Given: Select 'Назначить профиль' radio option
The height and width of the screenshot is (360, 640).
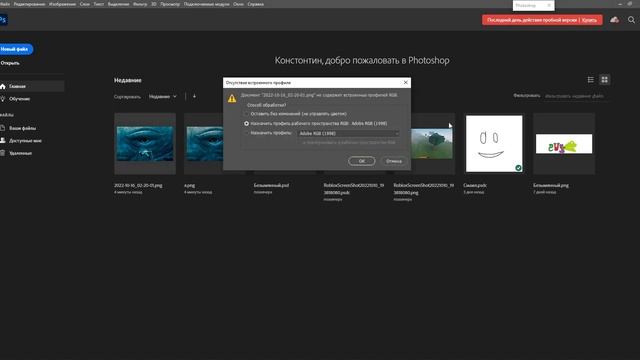Looking at the screenshot, I should click(x=246, y=133).
